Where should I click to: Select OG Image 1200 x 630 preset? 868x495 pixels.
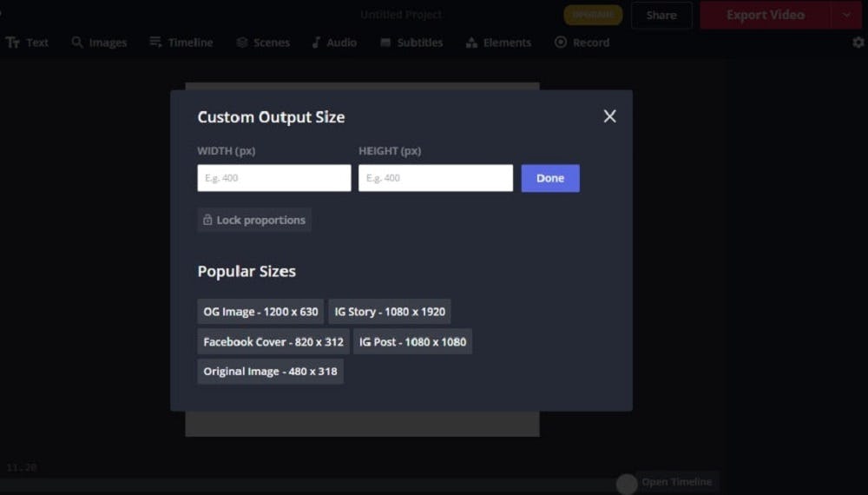point(260,312)
